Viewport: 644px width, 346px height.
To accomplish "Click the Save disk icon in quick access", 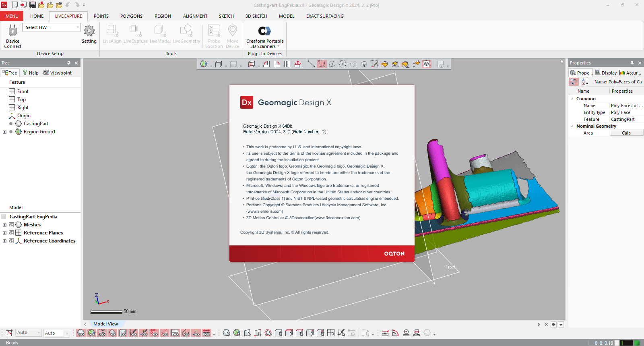I will click(32, 5).
